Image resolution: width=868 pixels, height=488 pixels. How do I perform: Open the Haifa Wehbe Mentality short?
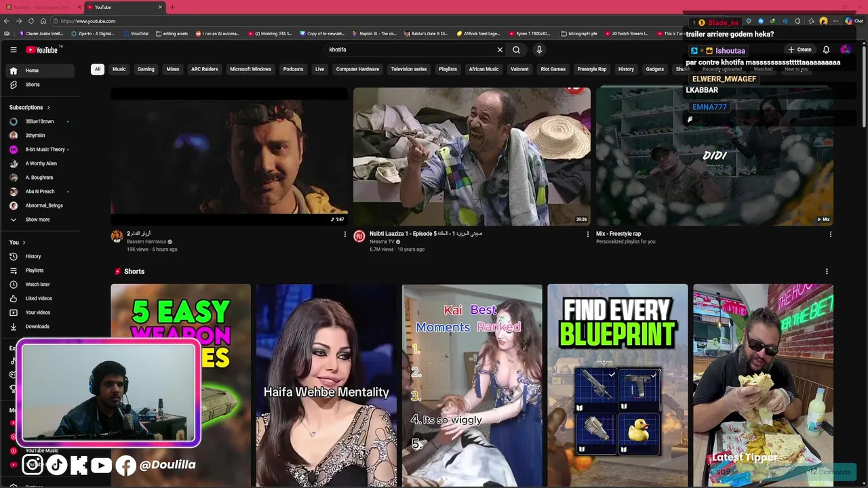pyautogui.click(x=326, y=385)
